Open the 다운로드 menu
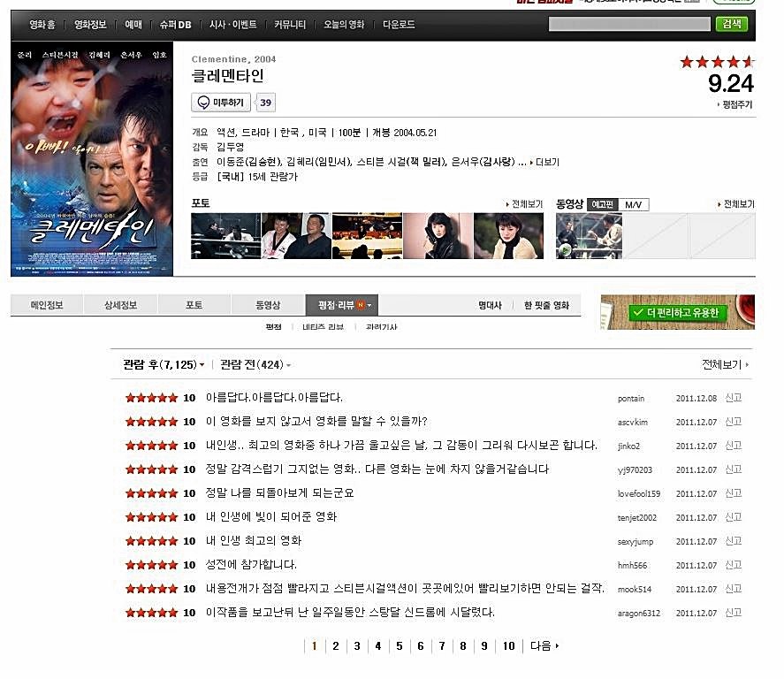784x679 pixels. pyautogui.click(x=399, y=25)
